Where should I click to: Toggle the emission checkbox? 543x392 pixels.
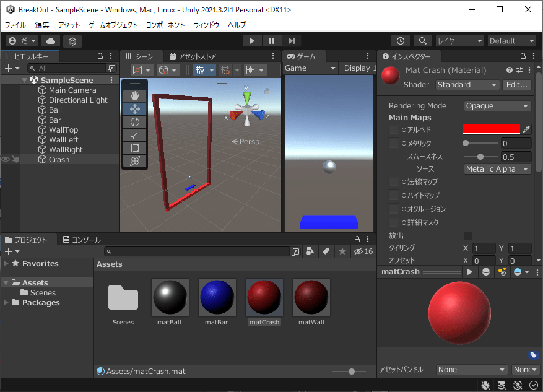(468, 236)
